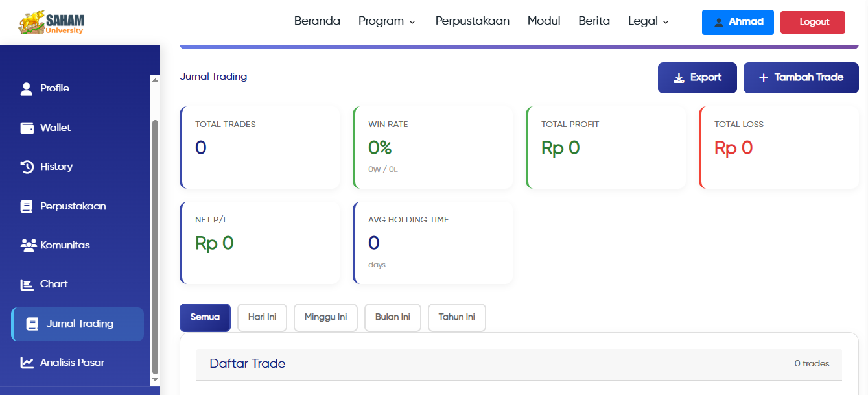The image size is (868, 395).
Task: Select the Wallet icon in the sidebar
Action: [x=27, y=127]
